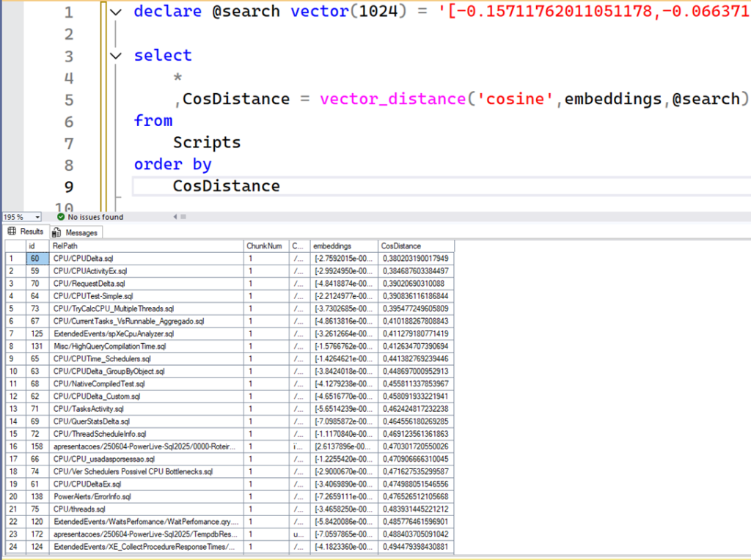Click the left scroll arrow of the editor scrollbar

pyautogui.click(x=175, y=217)
